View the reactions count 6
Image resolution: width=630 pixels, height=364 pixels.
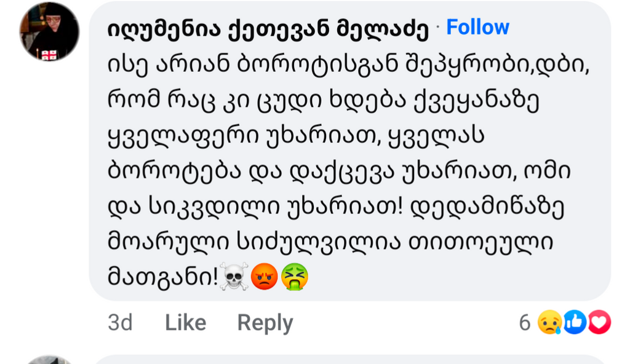pyautogui.click(x=525, y=322)
